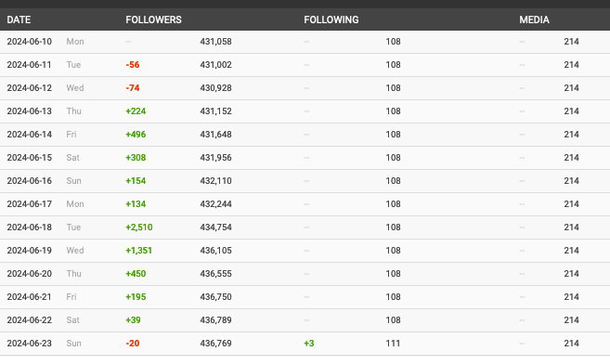Click the +496 gain on 2024-06-14
This screenshot has height=364, width=610.
pyautogui.click(x=136, y=135)
